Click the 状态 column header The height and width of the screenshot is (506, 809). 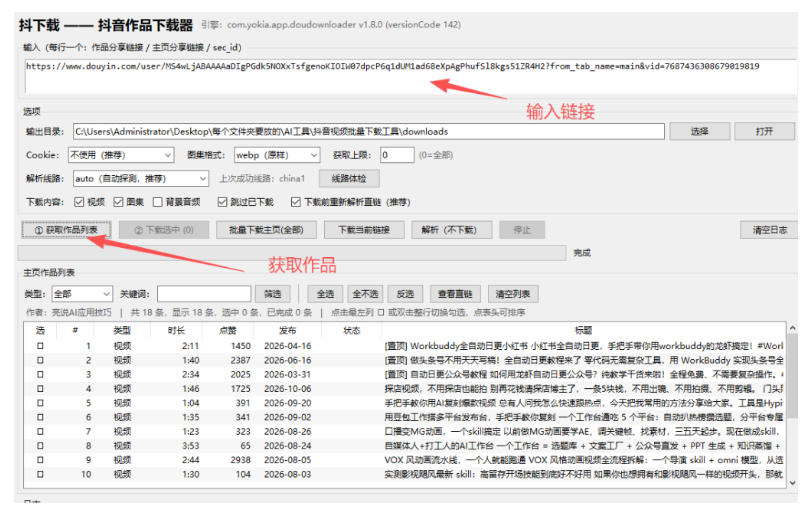(351, 331)
